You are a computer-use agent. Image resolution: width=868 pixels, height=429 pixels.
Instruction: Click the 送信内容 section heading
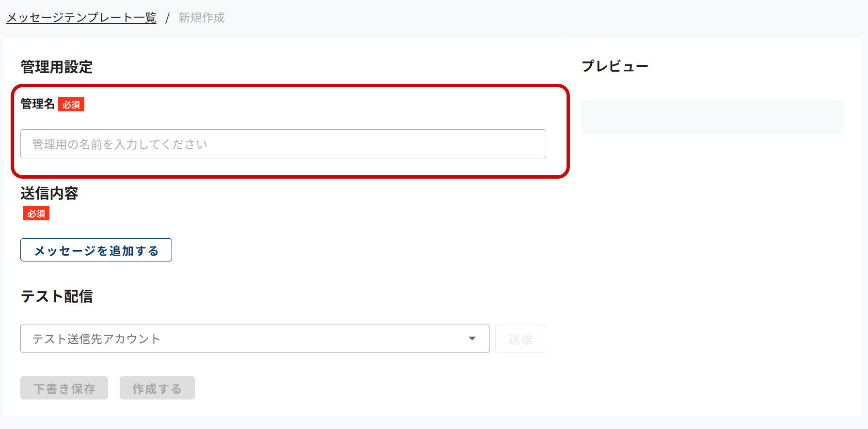49,193
